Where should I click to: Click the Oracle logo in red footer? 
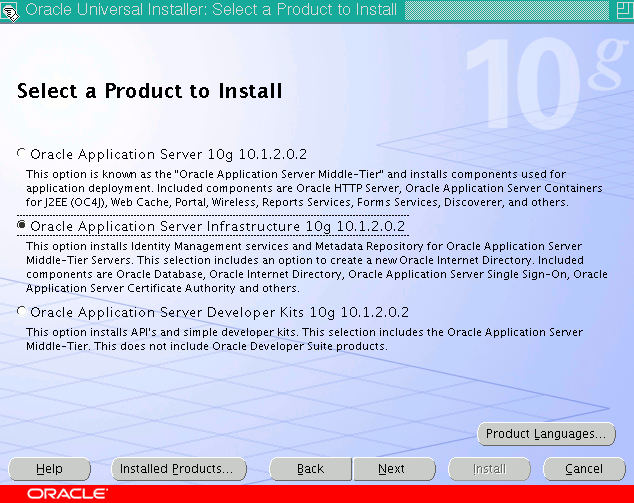(x=68, y=494)
